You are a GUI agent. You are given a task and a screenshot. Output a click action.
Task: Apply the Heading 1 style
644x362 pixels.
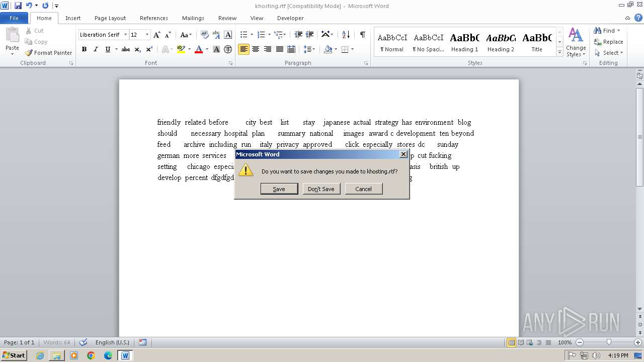(x=464, y=42)
